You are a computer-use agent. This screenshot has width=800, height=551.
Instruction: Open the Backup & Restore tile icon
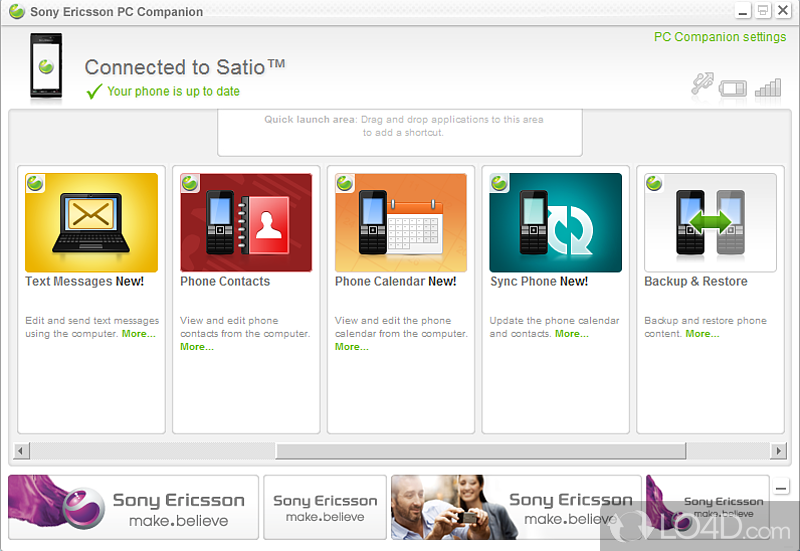(710, 223)
